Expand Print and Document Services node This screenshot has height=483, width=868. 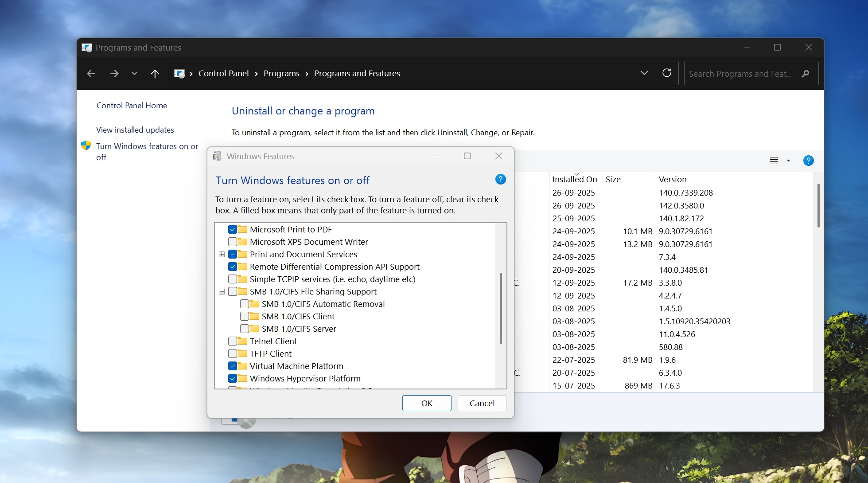click(x=222, y=254)
